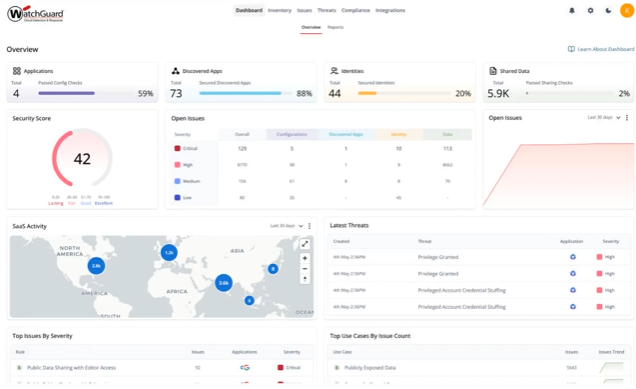Reset map bearing with the compass button
This screenshot has width=636, height=389.
[305, 279]
